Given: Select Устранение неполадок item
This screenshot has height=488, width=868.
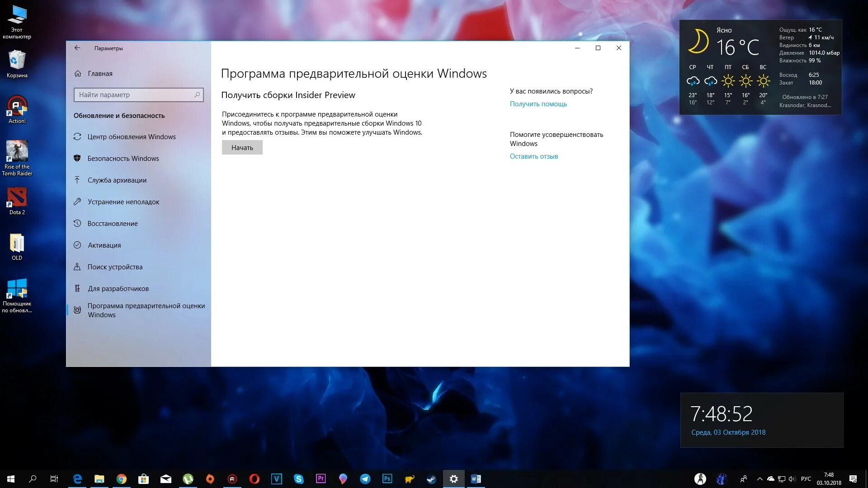Looking at the screenshot, I should coord(123,202).
